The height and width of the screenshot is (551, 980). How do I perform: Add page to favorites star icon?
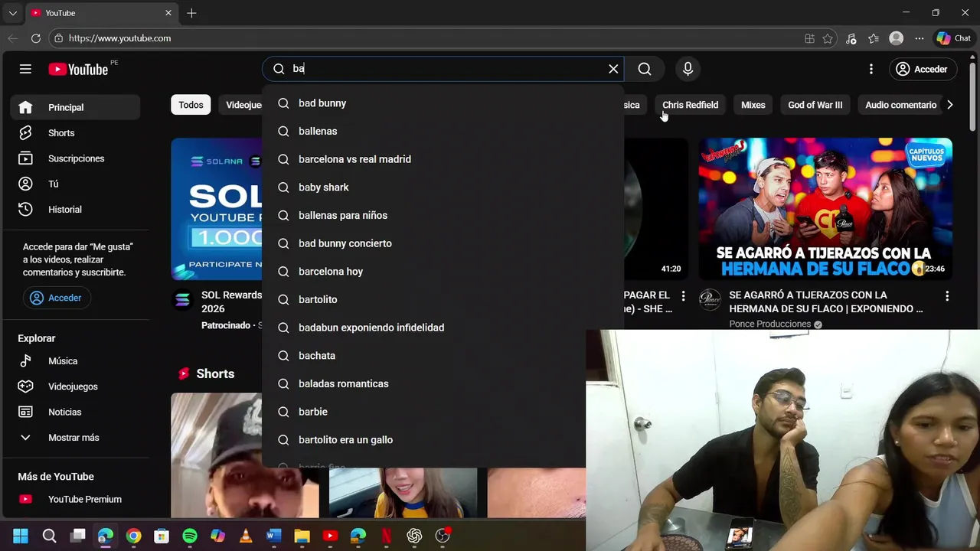tap(828, 38)
